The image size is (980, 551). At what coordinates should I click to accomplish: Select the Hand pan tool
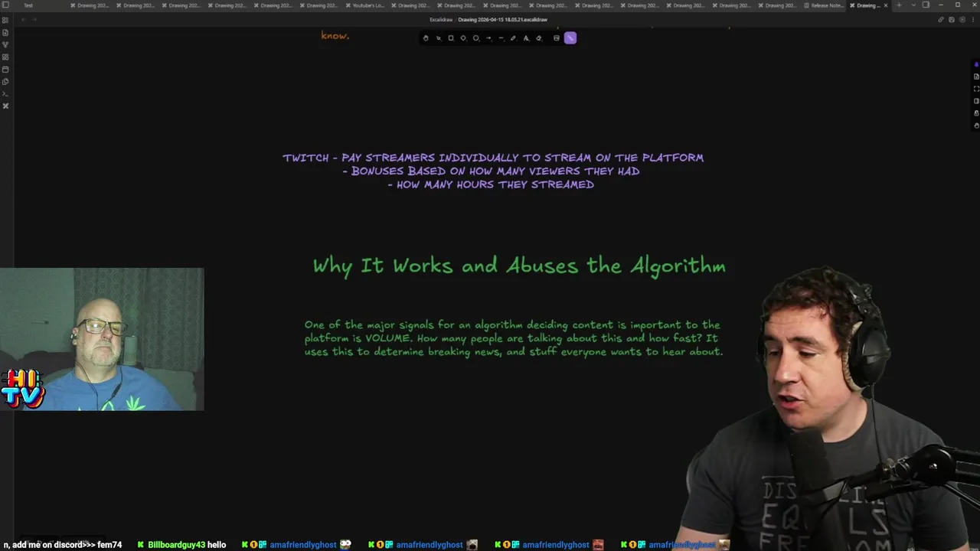tap(426, 38)
